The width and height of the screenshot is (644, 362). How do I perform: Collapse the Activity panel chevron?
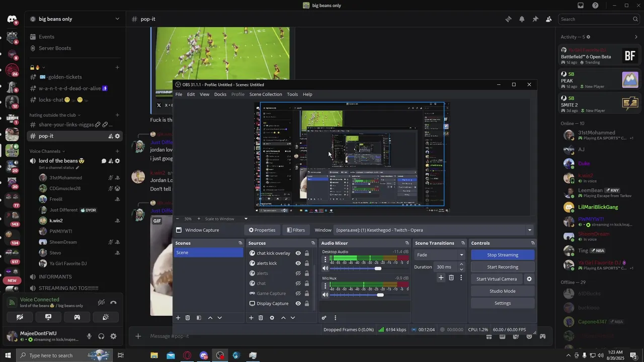tap(636, 37)
